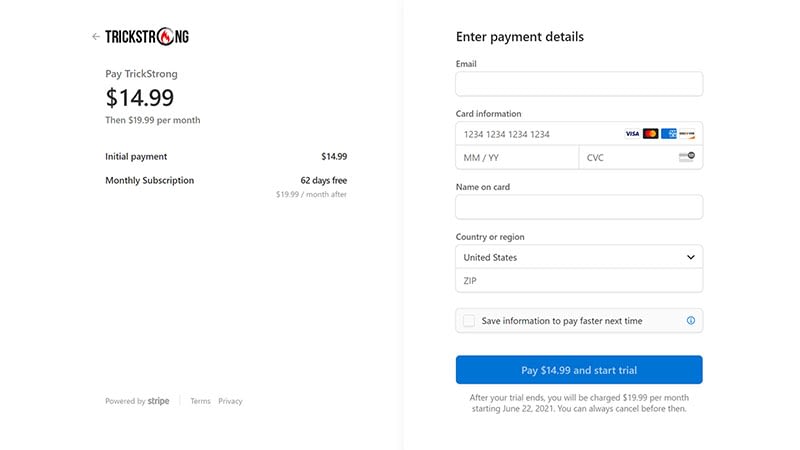This screenshot has width=800, height=450.
Task: Focus the Email input field
Action: point(579,84)
